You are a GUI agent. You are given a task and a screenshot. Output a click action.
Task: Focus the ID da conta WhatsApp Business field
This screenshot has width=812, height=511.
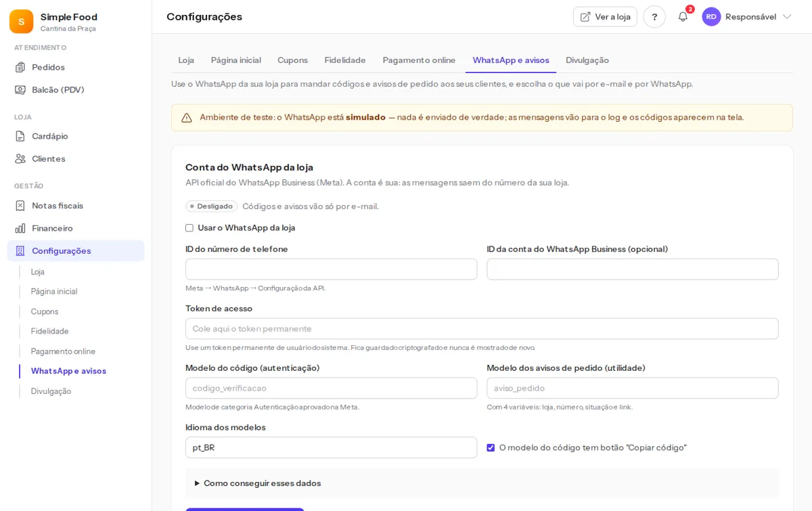[x=633, y=269]
